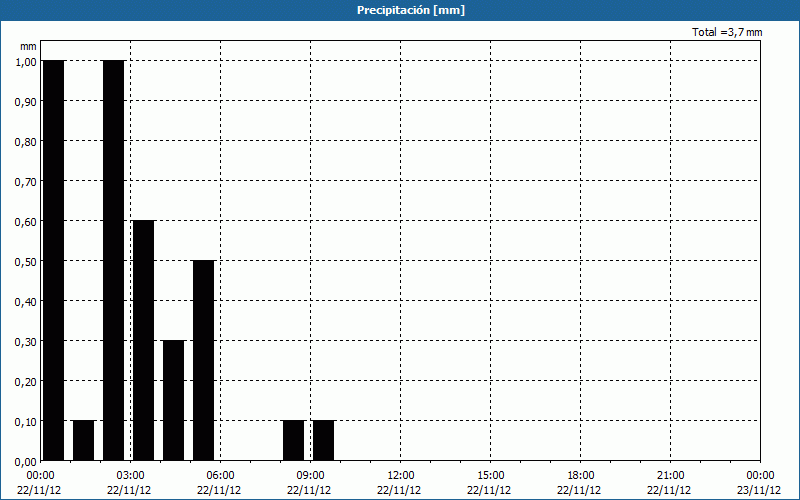This screenshot has height=500, width=800.
Task: Click the mm unit label on y-axis
Action: click(x=28, y=46)
